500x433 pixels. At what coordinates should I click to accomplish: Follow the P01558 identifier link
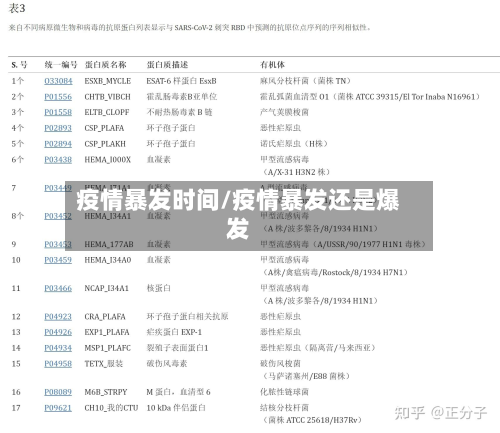coord(58,112)
